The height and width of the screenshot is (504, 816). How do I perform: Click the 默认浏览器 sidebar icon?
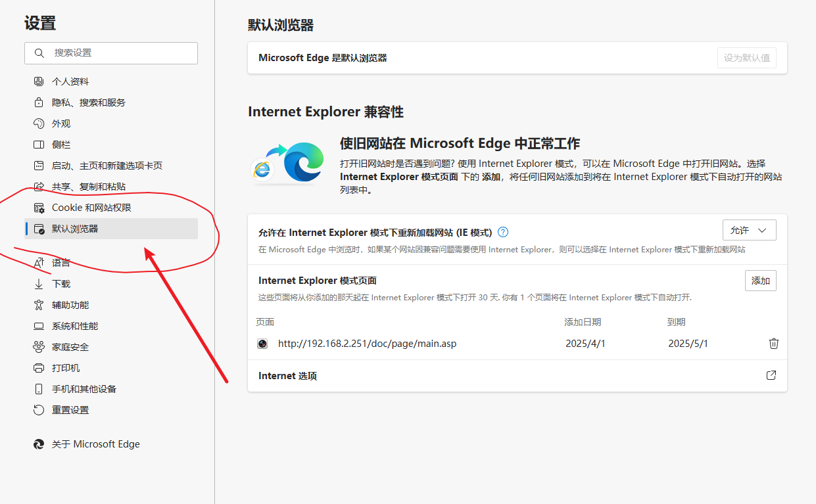pyautogui.click(x=39, y=229)
